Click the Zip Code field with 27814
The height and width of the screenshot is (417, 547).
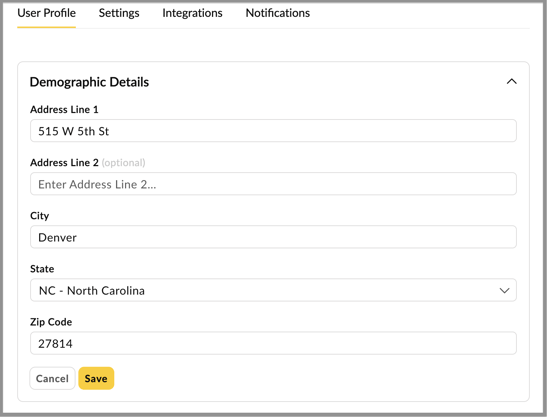point(273,343)
